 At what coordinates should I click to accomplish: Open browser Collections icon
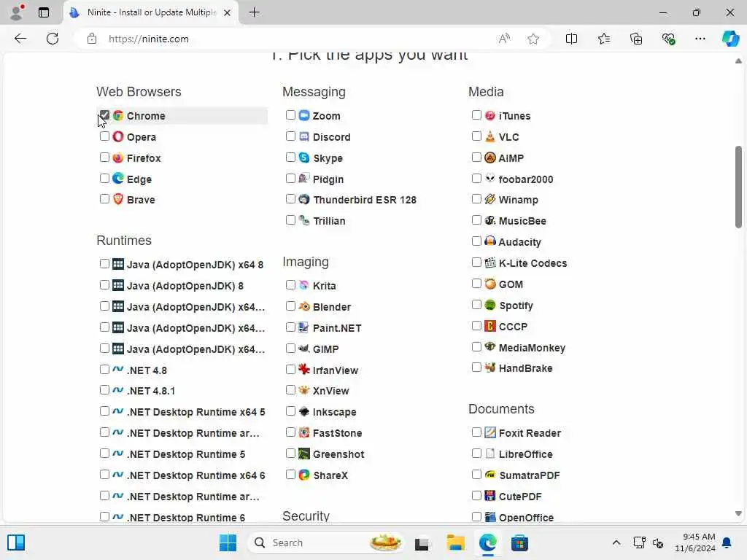click(x=636, y=39)
